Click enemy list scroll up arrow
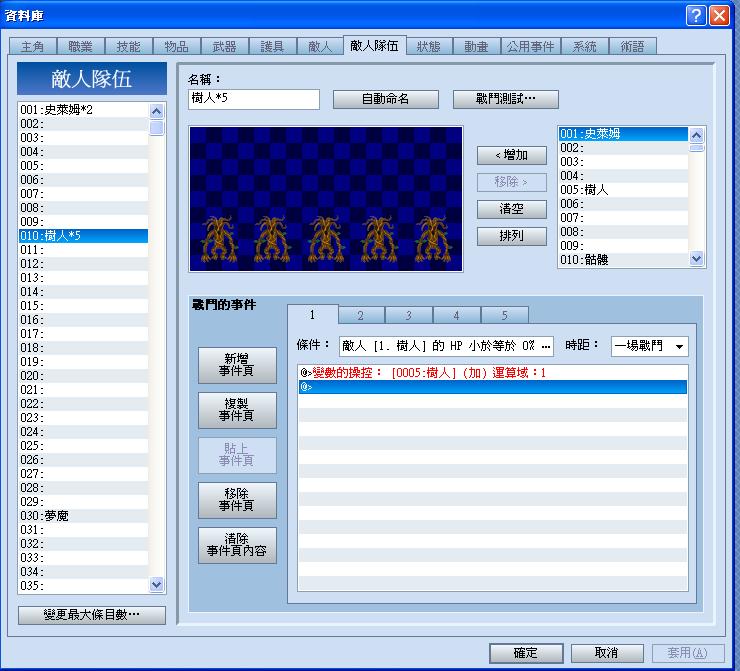Screen dimensions: 740x671 tap(696, 136)
